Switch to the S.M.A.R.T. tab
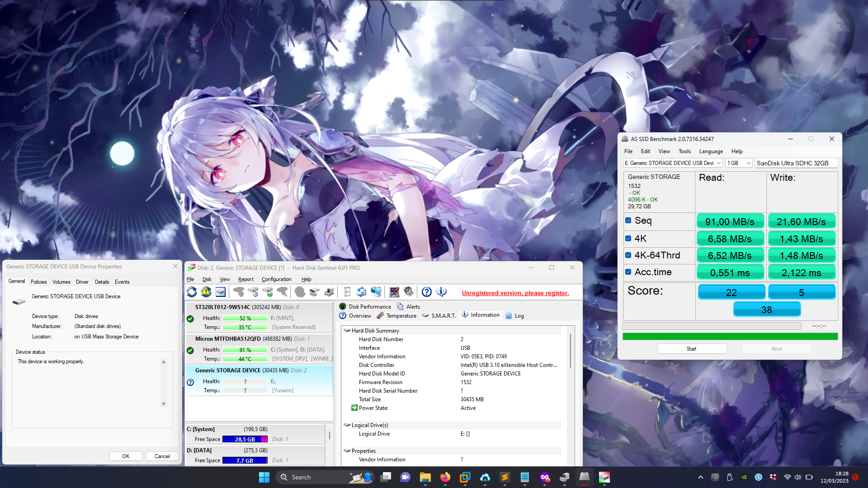The width and height of the screenshot is (868, 488). pos(439,316)
